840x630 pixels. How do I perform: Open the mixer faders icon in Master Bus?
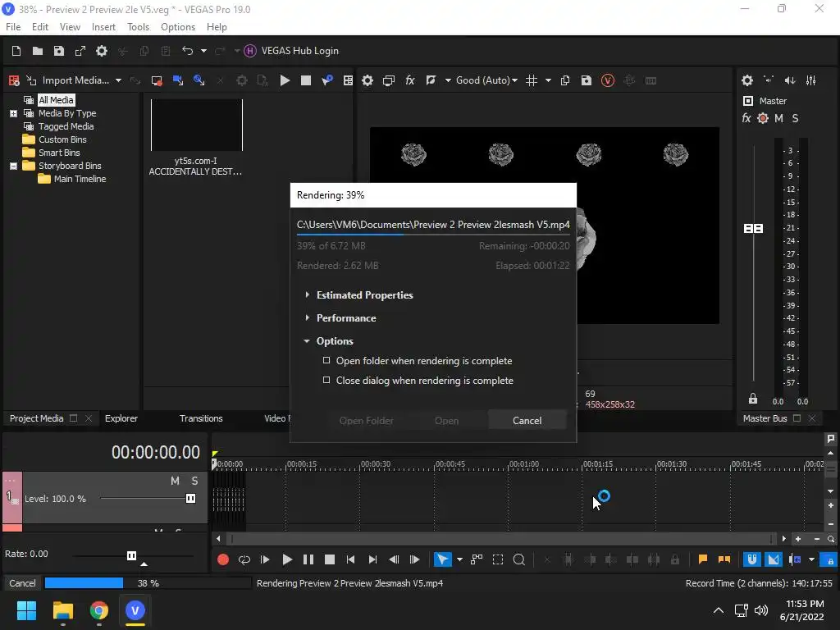coord(811,80)
